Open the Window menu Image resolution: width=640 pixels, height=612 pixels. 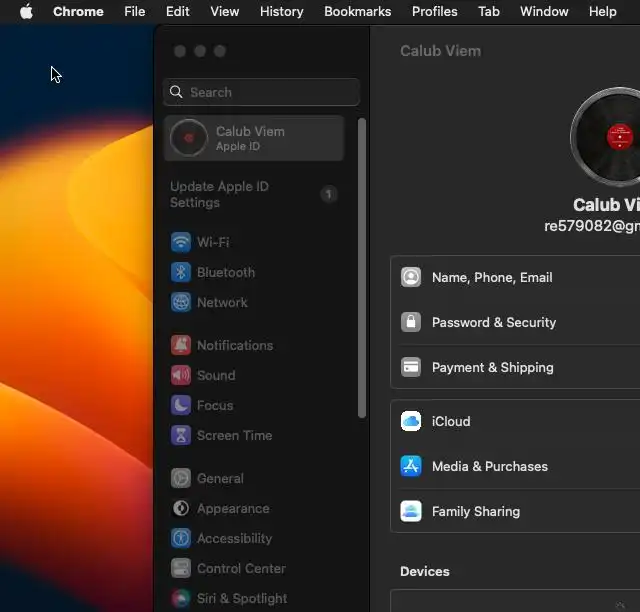[544, 11]
